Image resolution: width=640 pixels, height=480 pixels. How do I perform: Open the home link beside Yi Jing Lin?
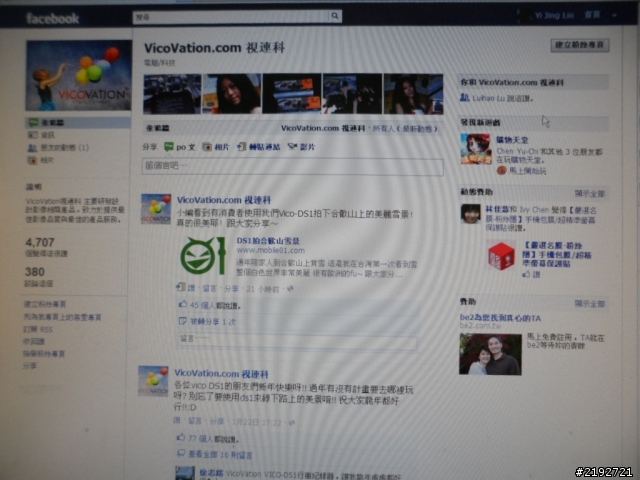(592, 15)
